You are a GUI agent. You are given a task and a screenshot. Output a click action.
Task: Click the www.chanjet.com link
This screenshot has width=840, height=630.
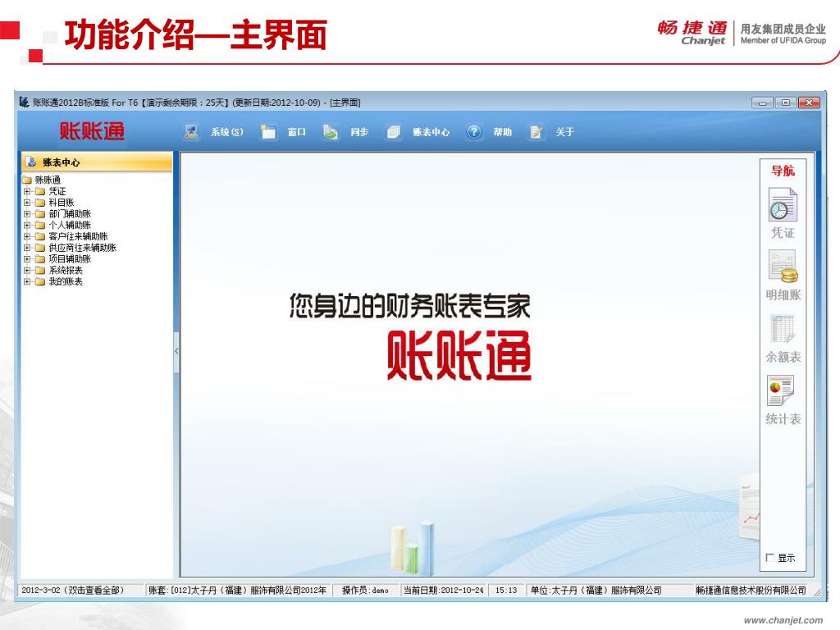(x=783, y=620)
